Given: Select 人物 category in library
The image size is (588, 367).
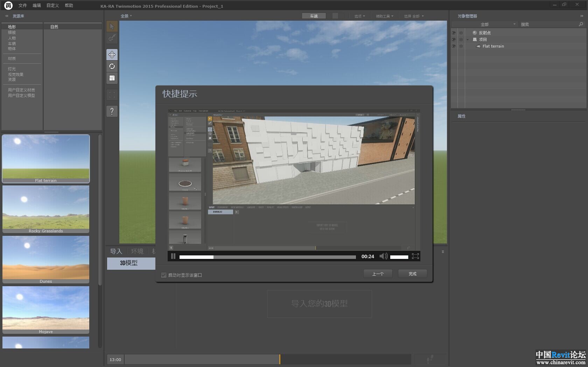Looking at the screenshot, I should click(x=12, y=38).
